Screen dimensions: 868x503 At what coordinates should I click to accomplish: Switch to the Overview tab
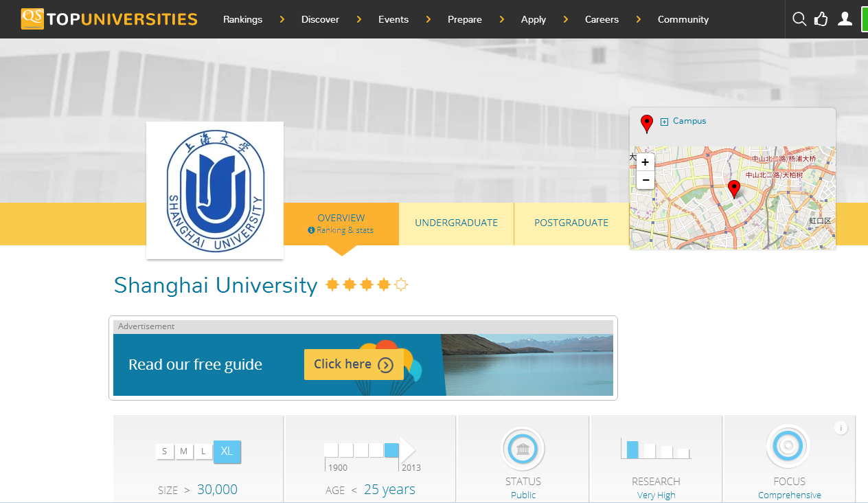(341, 223)
